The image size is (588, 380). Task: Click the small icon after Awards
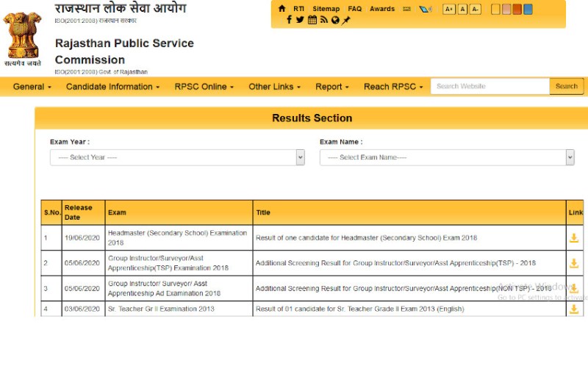pos(406,9)
